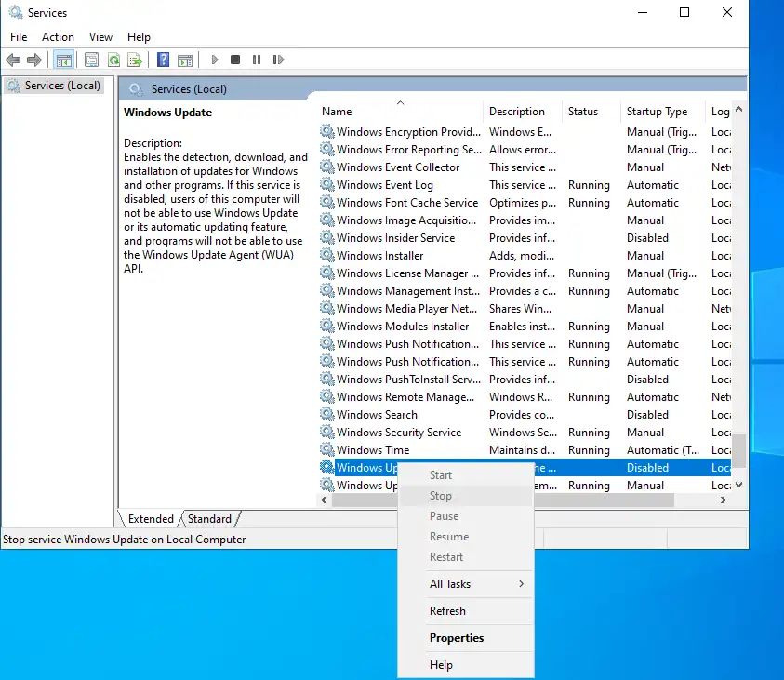Choose Properties from the context menu

tap(466, 638)
